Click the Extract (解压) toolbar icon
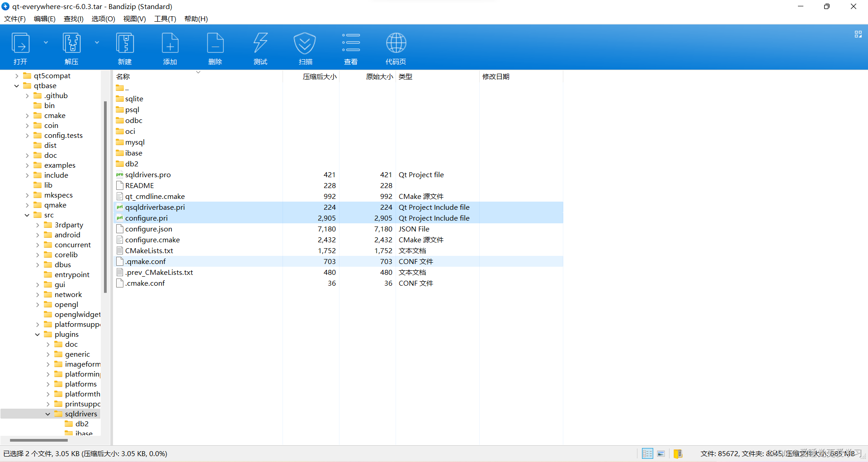868x462 pixels. (x=71, y=43)
